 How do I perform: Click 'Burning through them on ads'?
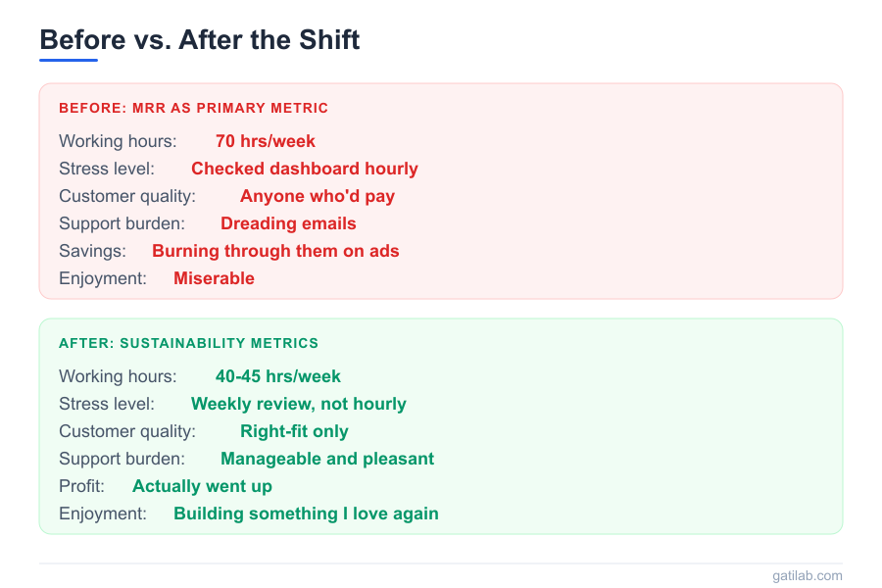coord(275,251)
